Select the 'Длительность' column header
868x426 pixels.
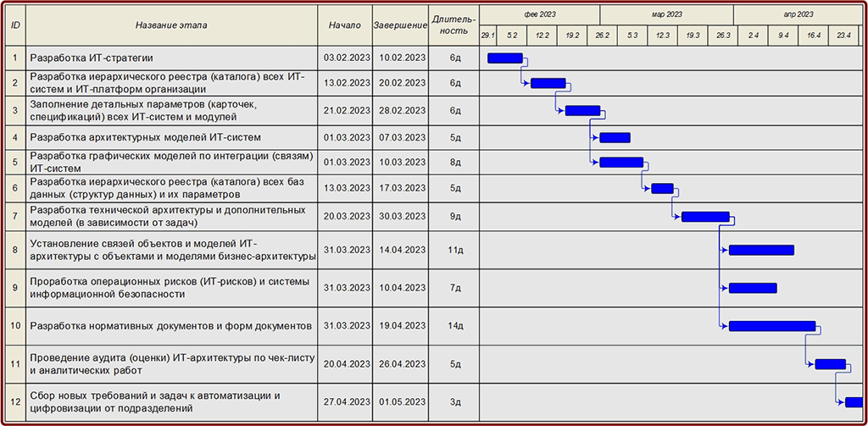454,25
